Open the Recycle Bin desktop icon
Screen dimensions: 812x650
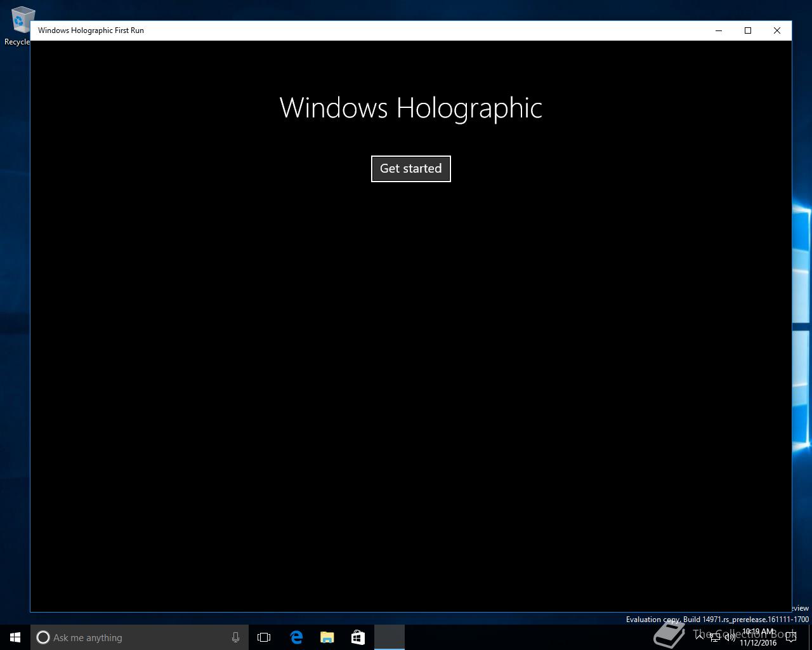pos(19,26)
